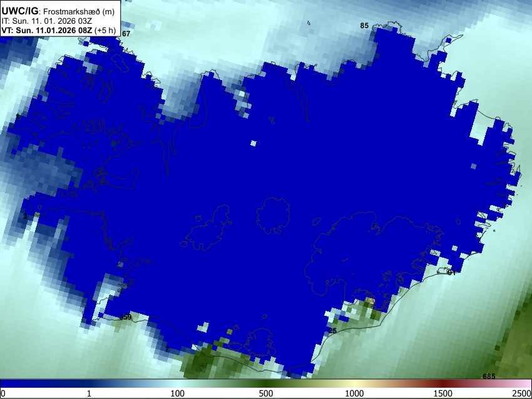
Task: Pick the dark green colorbar segment
Action: [x=266, y=384]
